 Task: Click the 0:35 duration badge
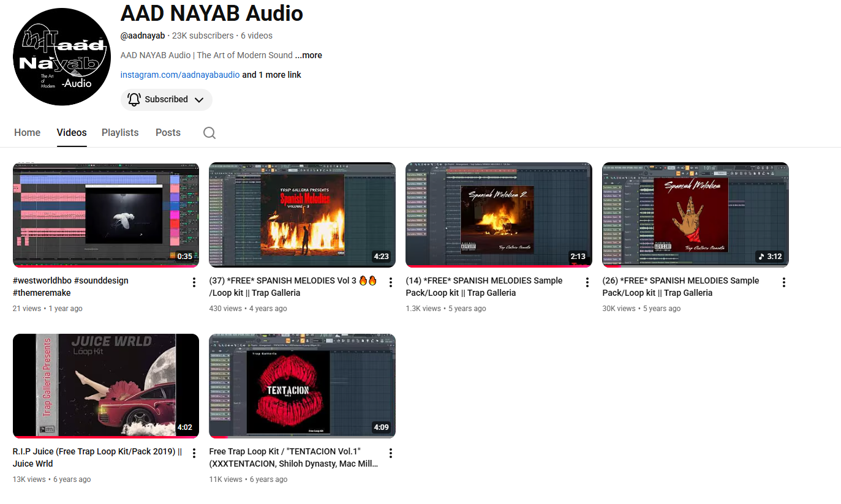184,257
